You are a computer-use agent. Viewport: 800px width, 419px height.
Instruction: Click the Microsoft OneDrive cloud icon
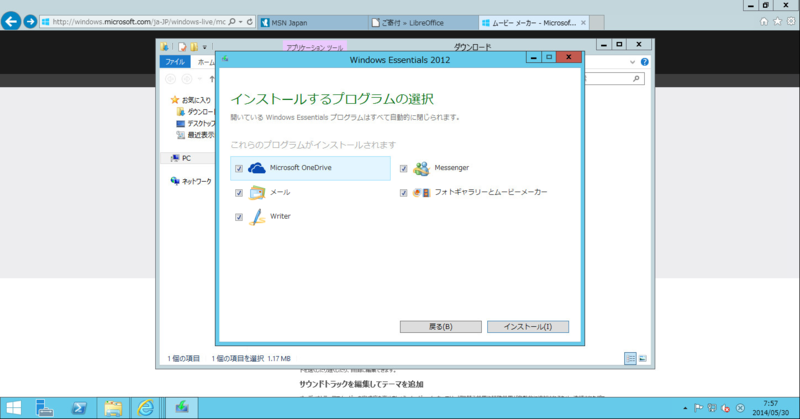[x=257, y=168]
